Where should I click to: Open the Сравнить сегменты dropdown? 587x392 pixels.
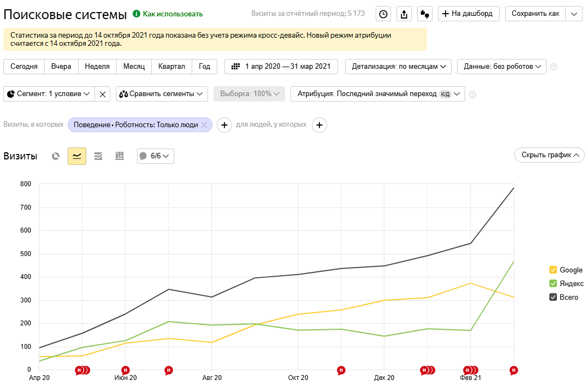pos(162,94)
